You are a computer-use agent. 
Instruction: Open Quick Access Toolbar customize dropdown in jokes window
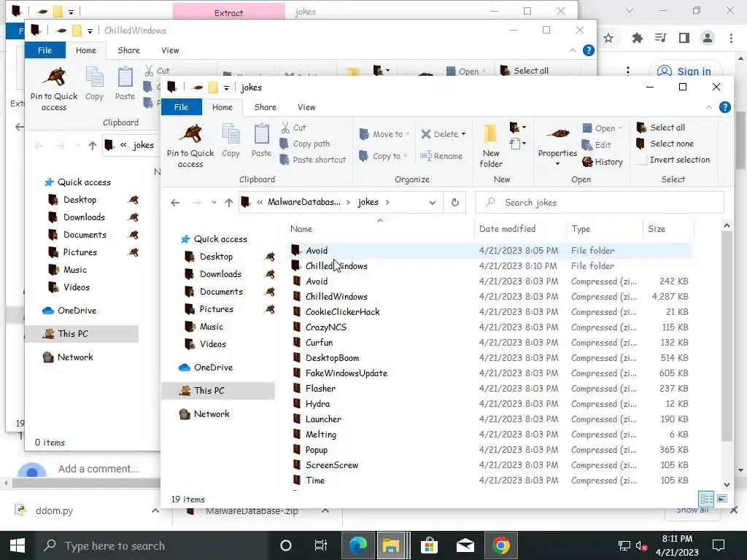coord(226,87)
